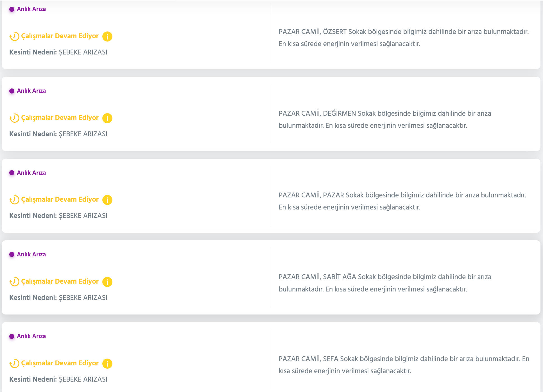
Task: Click the clock icon in the DEĞİRMEN Sokak card
Action: pos(14,118)
